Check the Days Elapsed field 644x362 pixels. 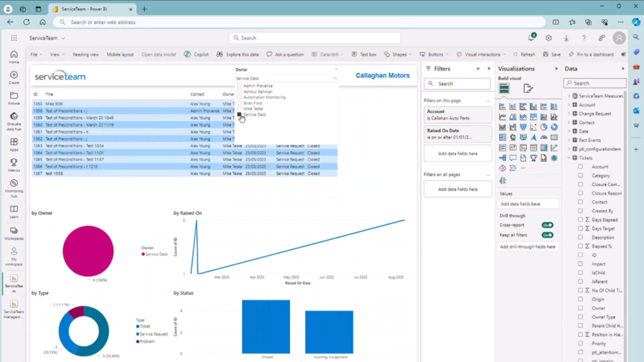580,219
